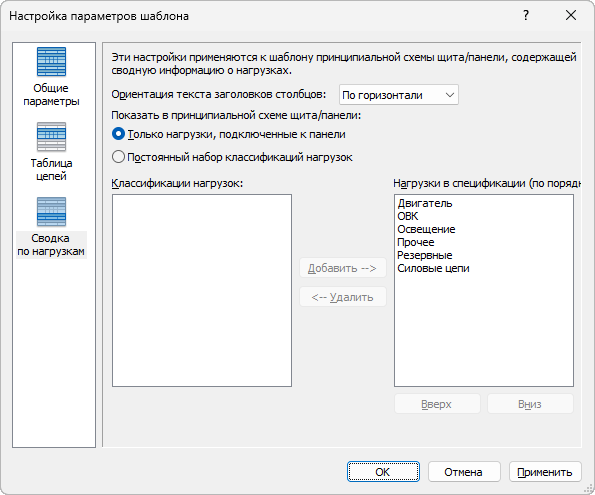The image size is (595, 495).
Task: Click the Сводка по нагрузкам icon
Action: point(52,212)
